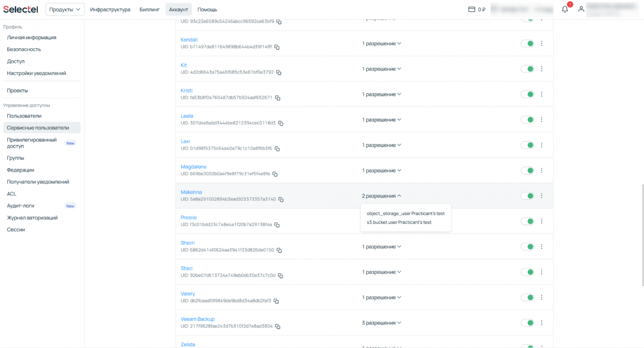This screenshot has width=644, height=348.
Task: Click the object_storage_user Practicant's test entry
Action: pos(406,214)
